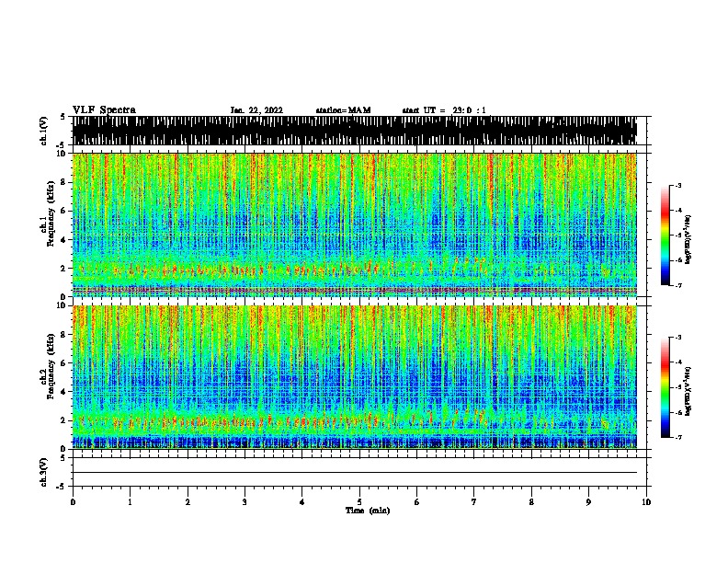The image size is (728, 563).
Task: Click the "ch.1(V)" waveform axis label
Action: 44,131
